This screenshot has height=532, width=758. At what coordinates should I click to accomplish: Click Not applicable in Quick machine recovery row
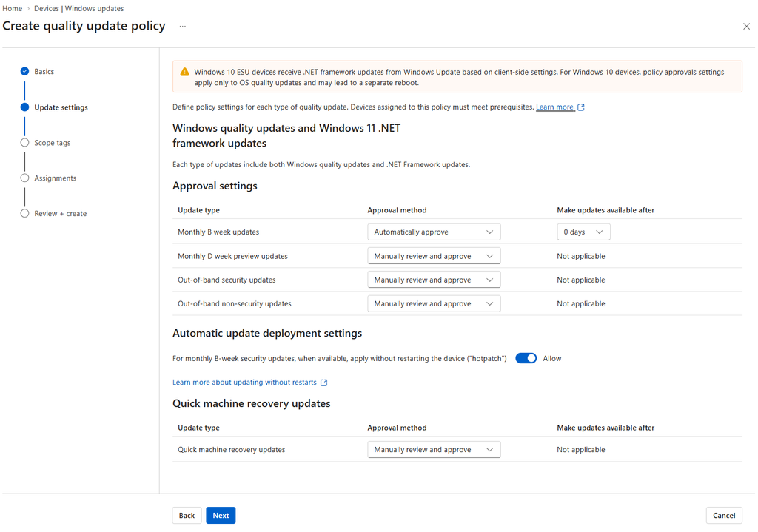581,449
